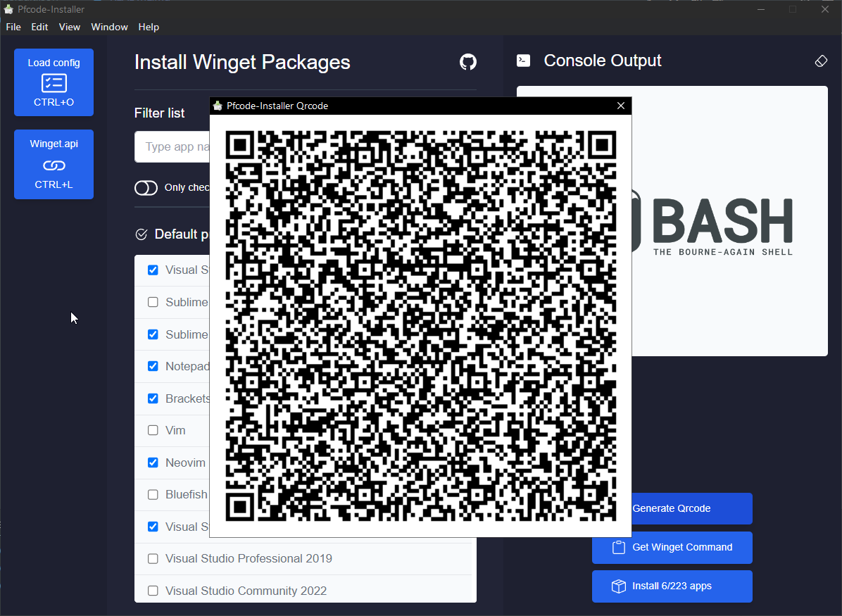Open the GitHub repository icon
Image resolution: width=842 pixels, height=616 pixels.
467,62
